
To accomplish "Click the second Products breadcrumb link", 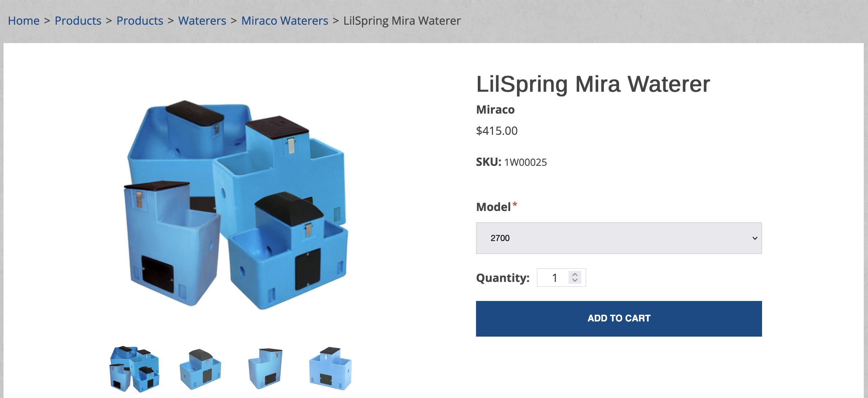I will (140, 21).
